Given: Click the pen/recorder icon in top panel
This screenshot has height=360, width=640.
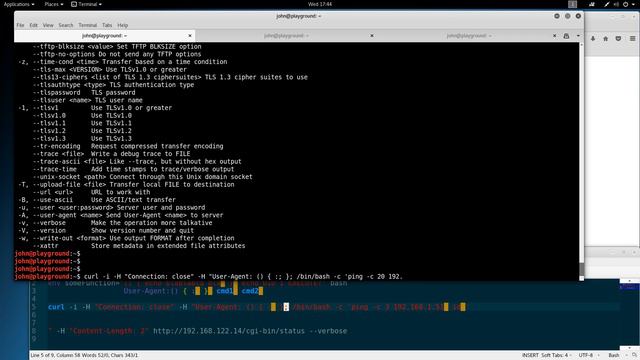Looking at the screenshot, I should click(607, 4).
